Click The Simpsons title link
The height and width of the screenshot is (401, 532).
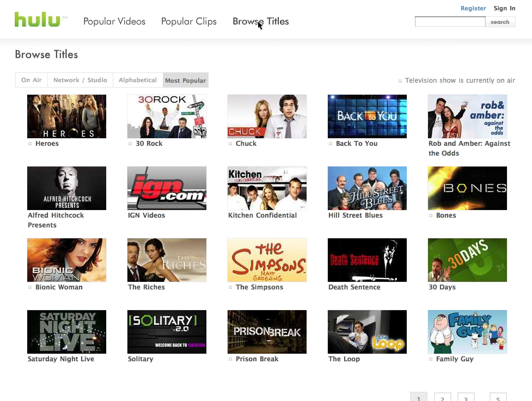pos(259,287)
